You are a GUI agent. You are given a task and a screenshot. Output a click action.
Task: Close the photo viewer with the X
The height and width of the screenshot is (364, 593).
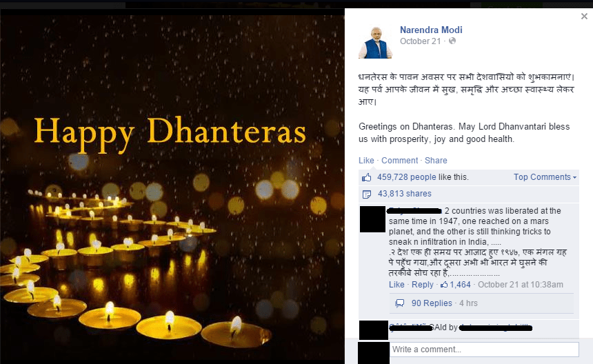point(584,17)
